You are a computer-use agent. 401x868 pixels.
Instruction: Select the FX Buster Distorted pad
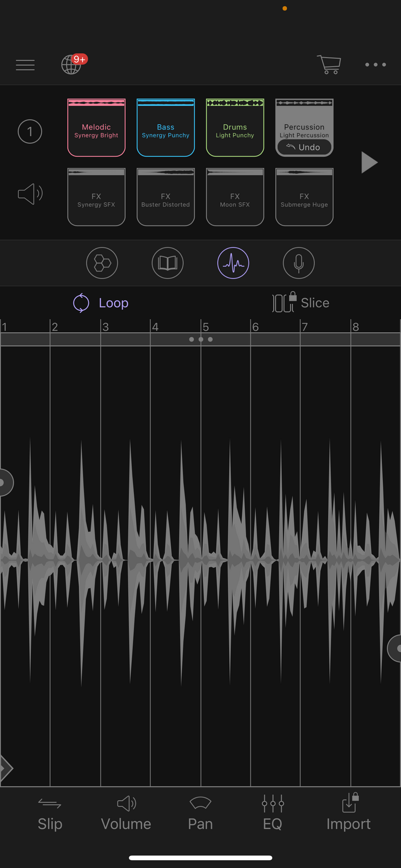click(166, 197)
